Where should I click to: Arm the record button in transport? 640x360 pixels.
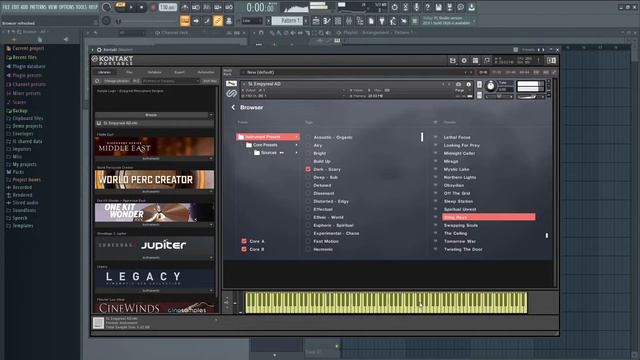pos(153,7)
